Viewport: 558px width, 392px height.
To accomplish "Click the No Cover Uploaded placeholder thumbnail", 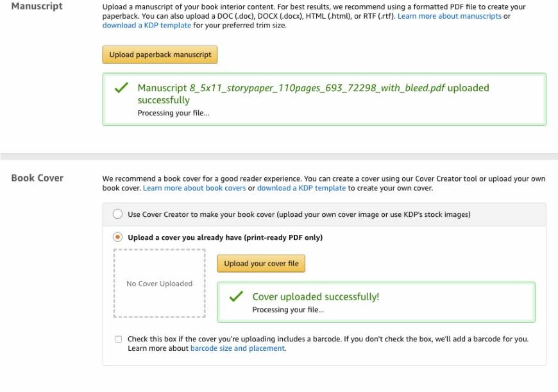I will [159, 284].
